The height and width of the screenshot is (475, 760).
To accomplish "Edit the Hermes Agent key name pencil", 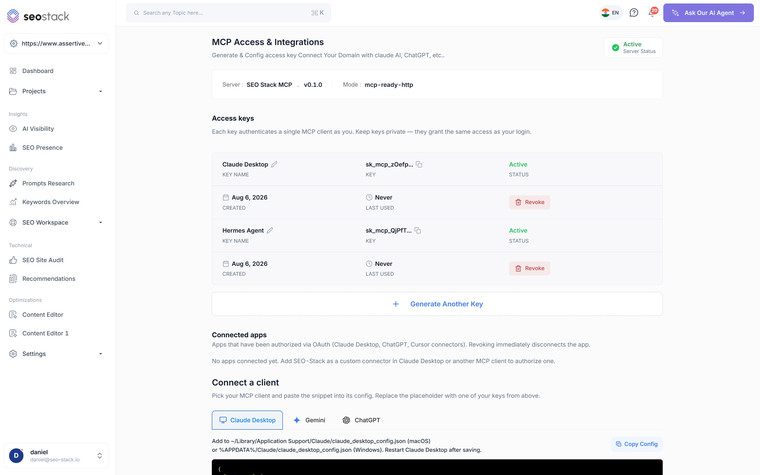I will click(x=270, y=230).
